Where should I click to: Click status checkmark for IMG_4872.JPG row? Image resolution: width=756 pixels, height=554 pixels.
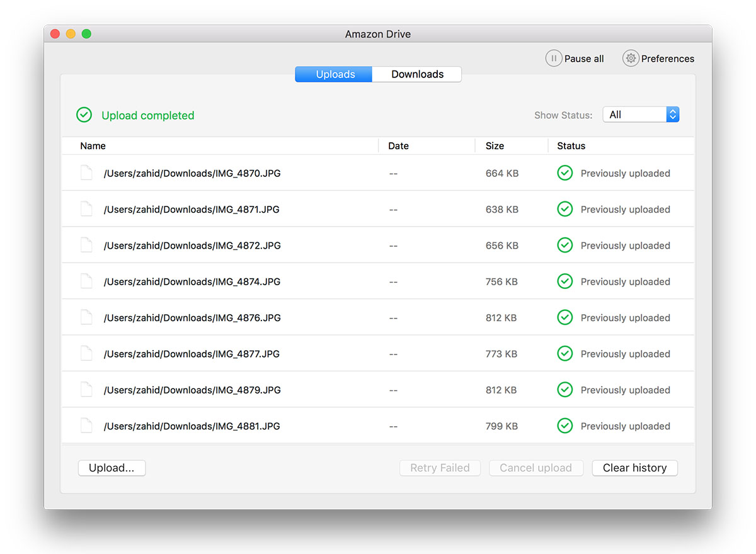click(x=565, y=246)
